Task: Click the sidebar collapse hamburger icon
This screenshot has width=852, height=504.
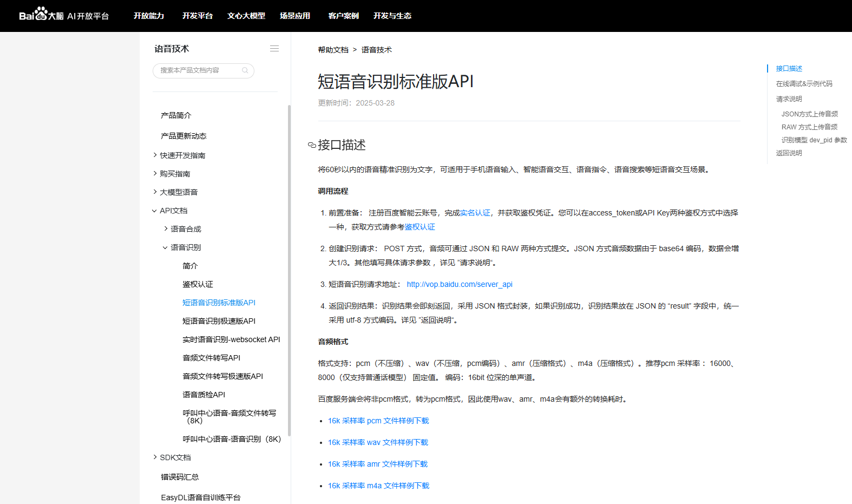Action: pos(274,49)
